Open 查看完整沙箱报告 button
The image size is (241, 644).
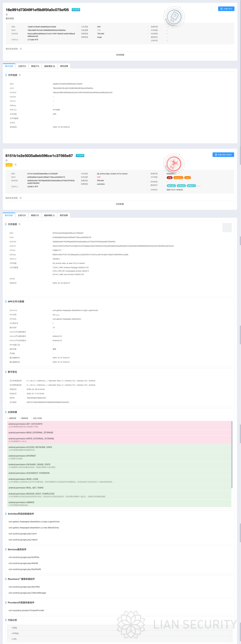coord(223,155)
